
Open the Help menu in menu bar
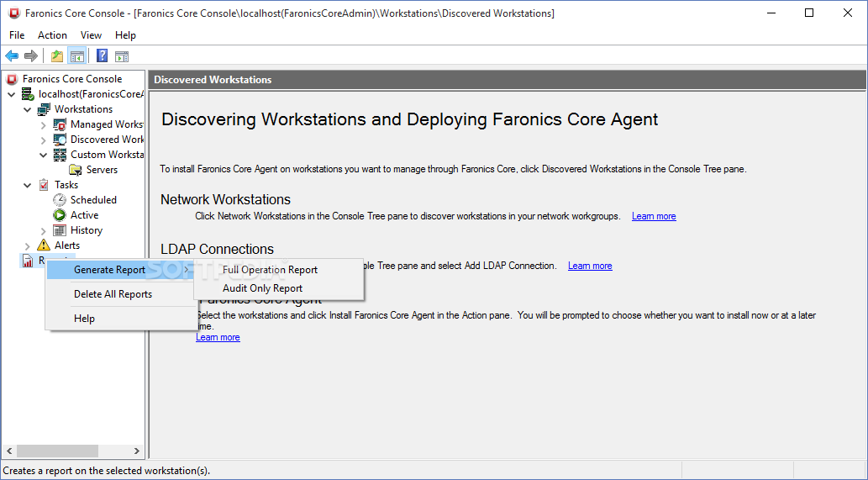point(125,34)
